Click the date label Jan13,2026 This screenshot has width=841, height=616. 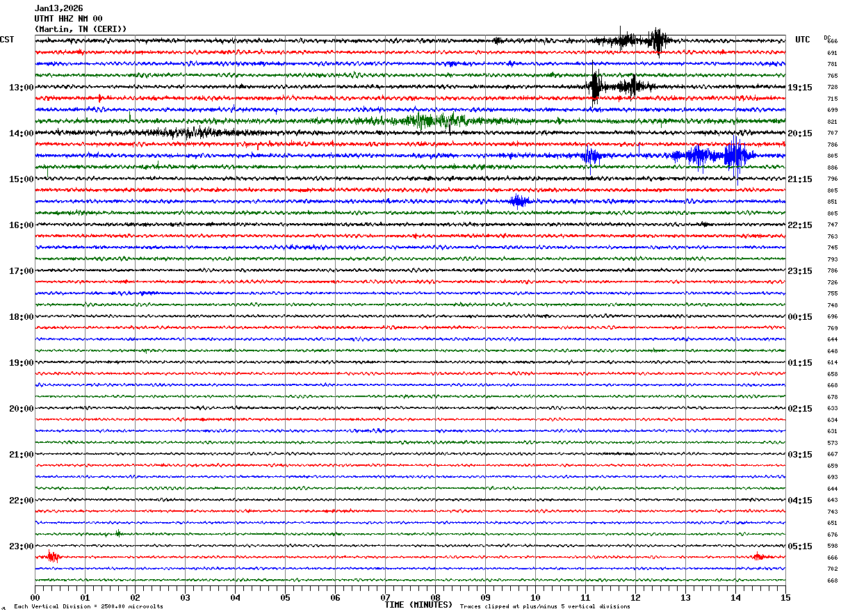tap(58, 8)
